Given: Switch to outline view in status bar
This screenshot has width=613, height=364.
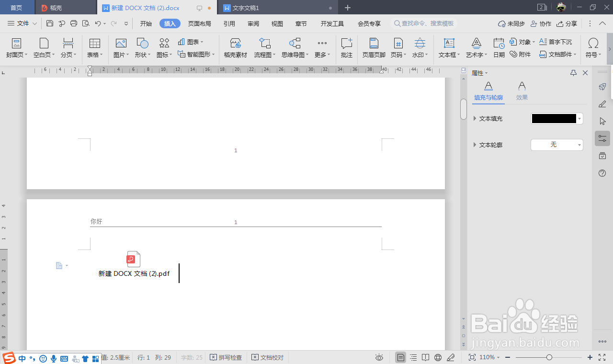Looking at the screenshot, I should (413, 357).
